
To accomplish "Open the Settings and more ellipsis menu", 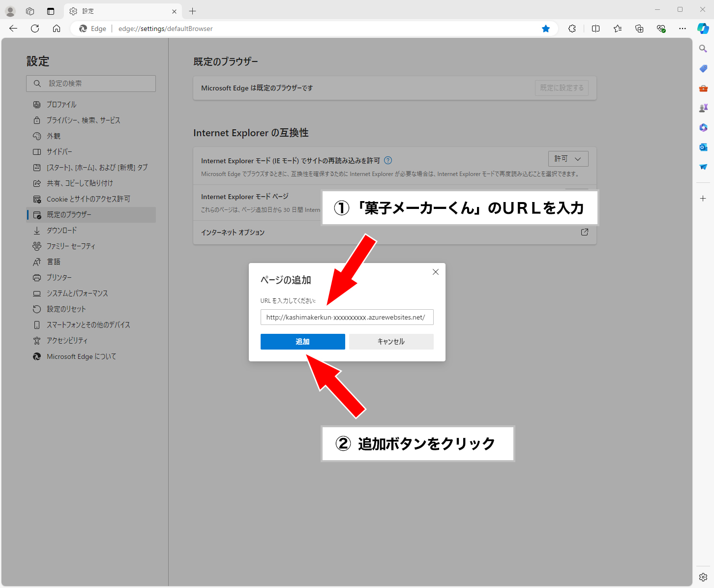I will coord(683,29).
